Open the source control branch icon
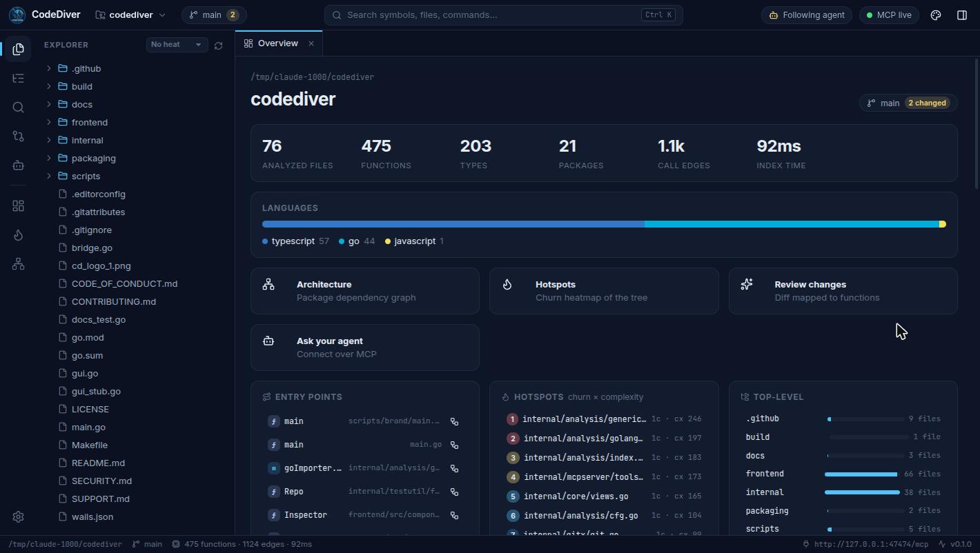This screenshot has height=553, width=980. click(x=19, y=136)
